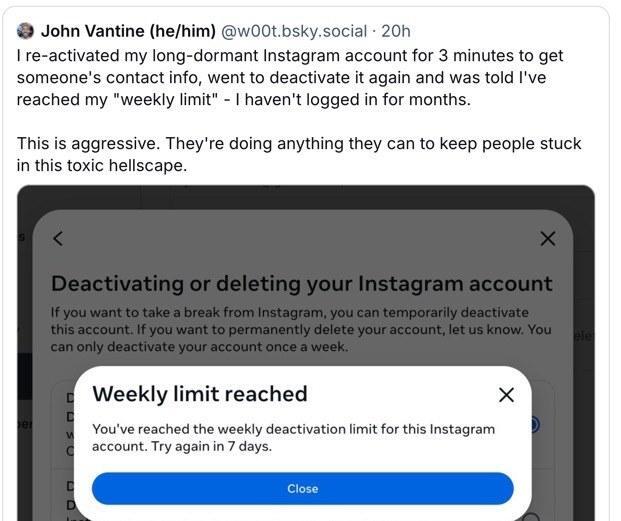Select the unselected radio button at bottom right

(x=533, y=517)
